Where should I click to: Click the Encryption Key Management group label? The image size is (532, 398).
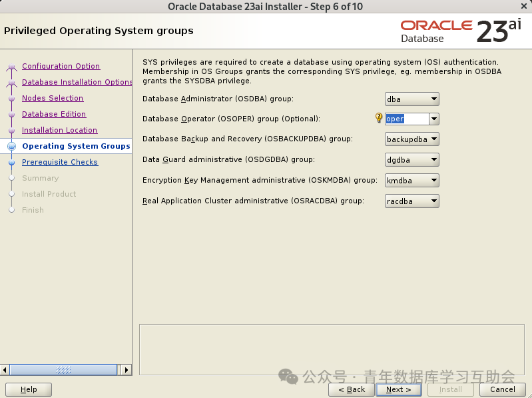click(260, 180)
